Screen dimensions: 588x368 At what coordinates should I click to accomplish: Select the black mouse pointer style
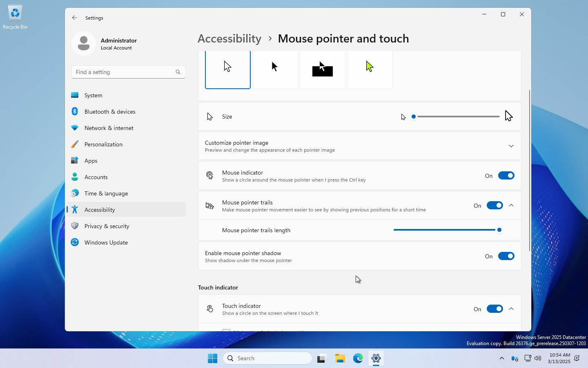pyautogui.click(x=275, y=68)
